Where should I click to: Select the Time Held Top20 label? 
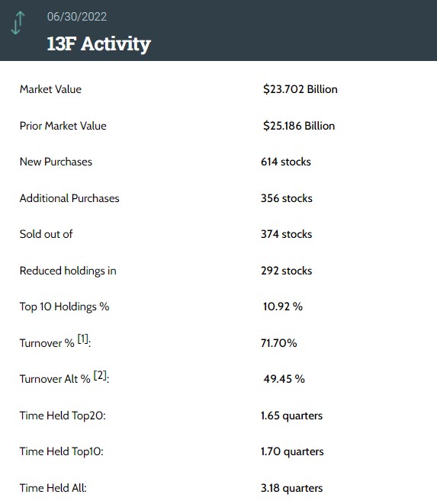(x=63, y=416)
